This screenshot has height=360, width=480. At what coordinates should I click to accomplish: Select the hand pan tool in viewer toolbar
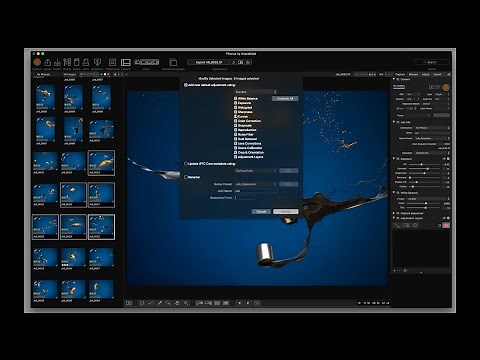pyautogui.click(x=177, y=303)
